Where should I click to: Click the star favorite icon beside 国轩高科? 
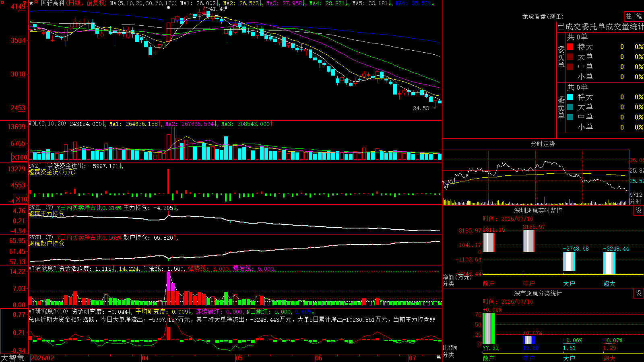click(x=31, y=3)
